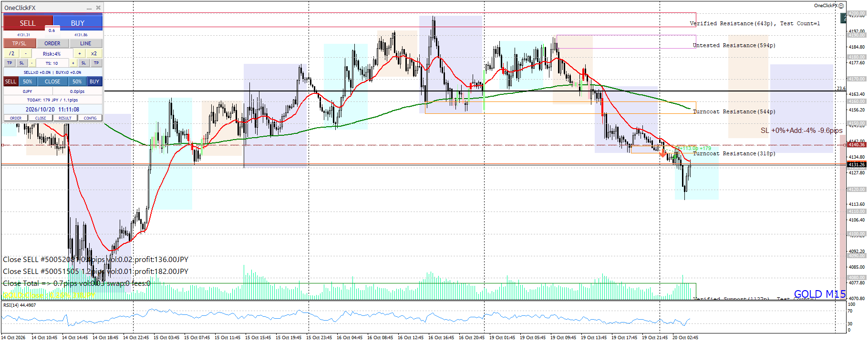Click the large red SELL order button
The image size is (868, 343).
(28, 23)
